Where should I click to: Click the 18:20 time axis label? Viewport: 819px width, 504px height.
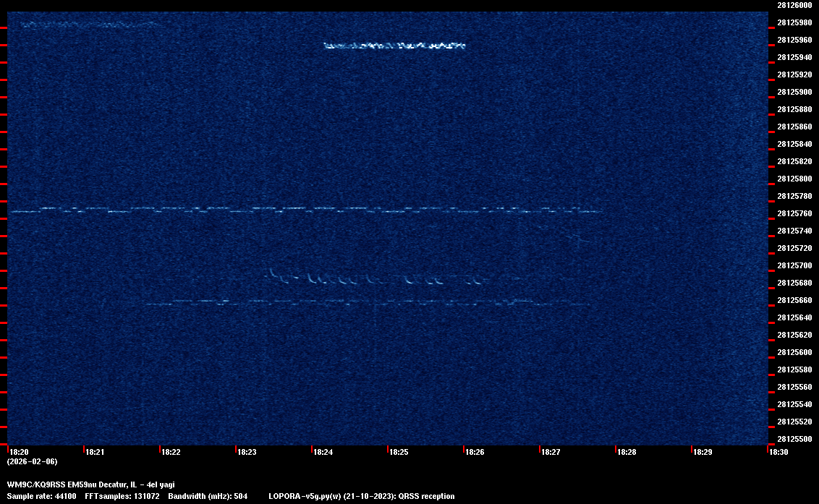pos(18,452)
